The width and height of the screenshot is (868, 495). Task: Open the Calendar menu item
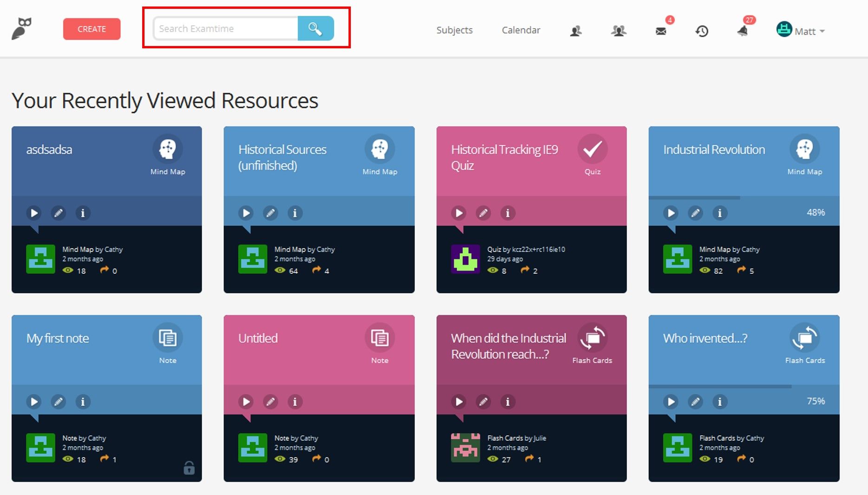click(x=521, y=30)
